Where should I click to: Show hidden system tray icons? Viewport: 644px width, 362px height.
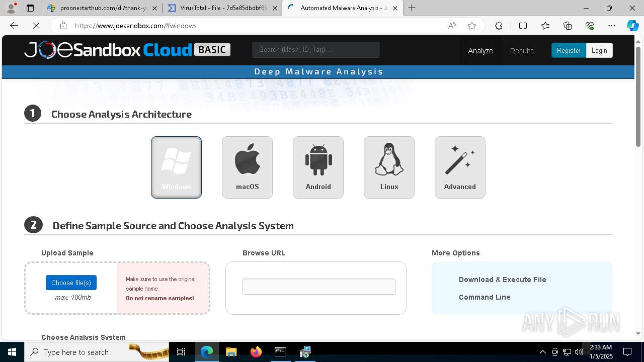pyautogui.click(x=542, y=352)
